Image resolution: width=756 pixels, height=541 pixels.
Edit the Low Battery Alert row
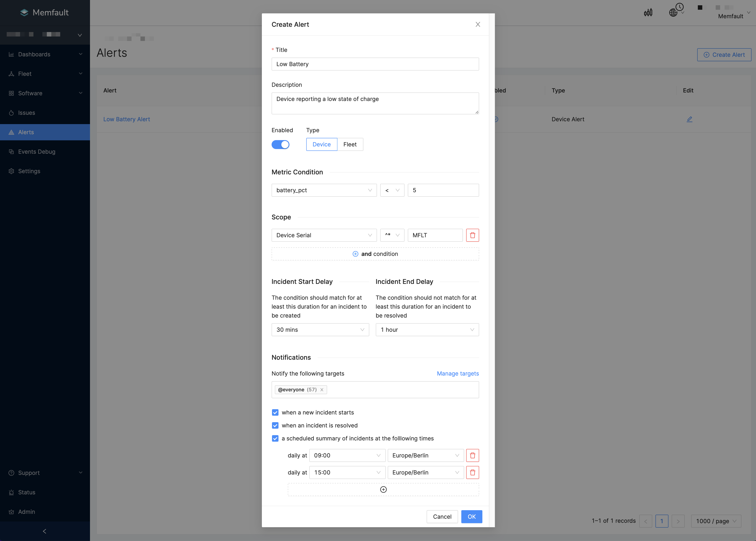pos(689,119)
